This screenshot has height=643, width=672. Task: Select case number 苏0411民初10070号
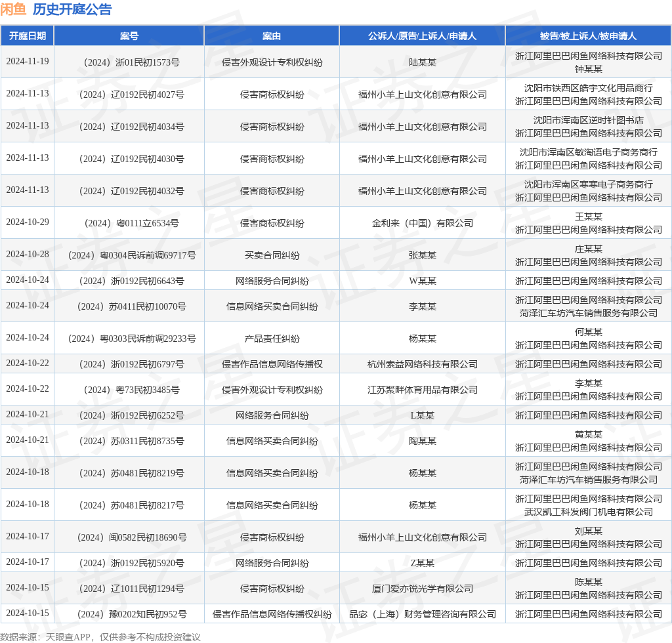coord(131,306)
